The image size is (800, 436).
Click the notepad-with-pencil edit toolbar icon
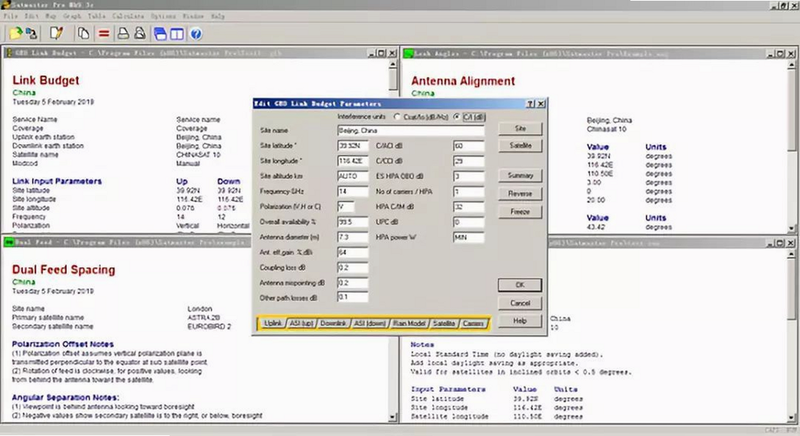(x=56, y=34)
